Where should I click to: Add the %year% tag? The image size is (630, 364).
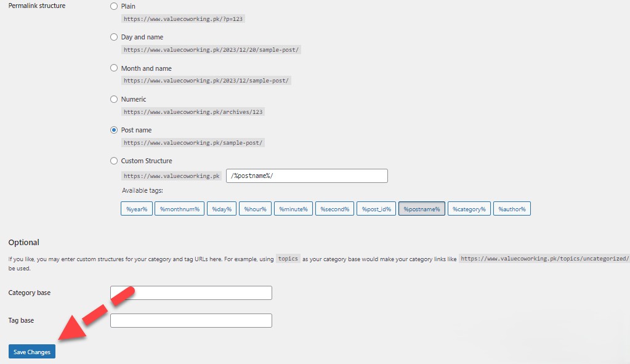(137, 209)
